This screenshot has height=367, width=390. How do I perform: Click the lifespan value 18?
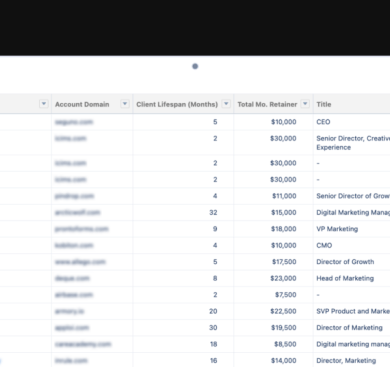(214, 344)
